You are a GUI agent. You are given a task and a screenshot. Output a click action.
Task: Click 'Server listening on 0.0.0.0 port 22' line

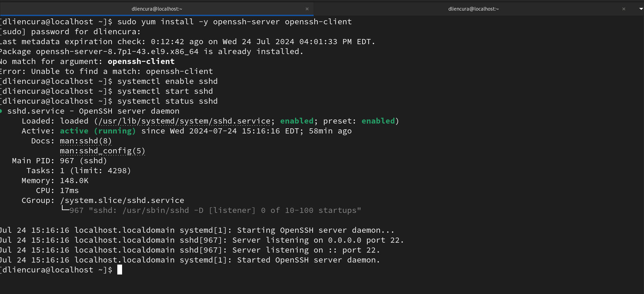(x=202, y=240)
